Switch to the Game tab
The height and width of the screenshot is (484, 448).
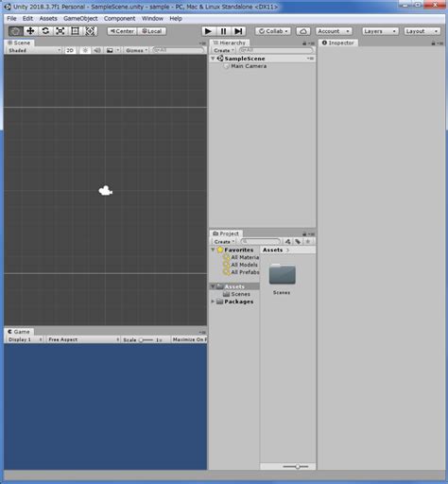coord(19,332)
